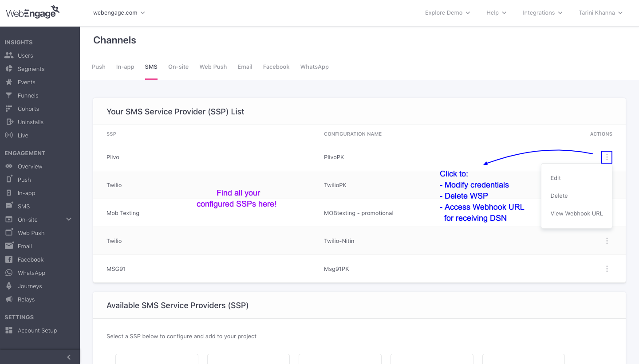Click the On-site icon in sidebar
The image size is (639, 364).
(x=9, y=219)
